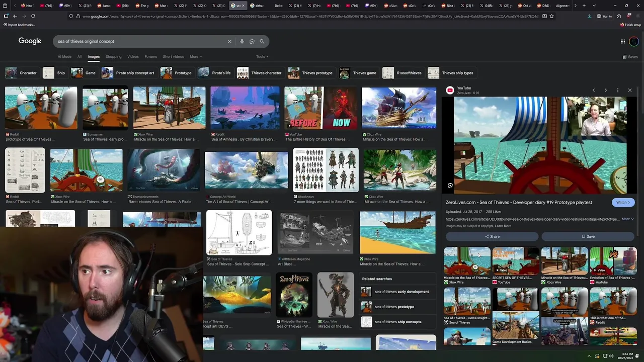This screenshot has width=644, height=362.
Task: Filter images by Thieves ship types chip
Action: click(451, 73)
